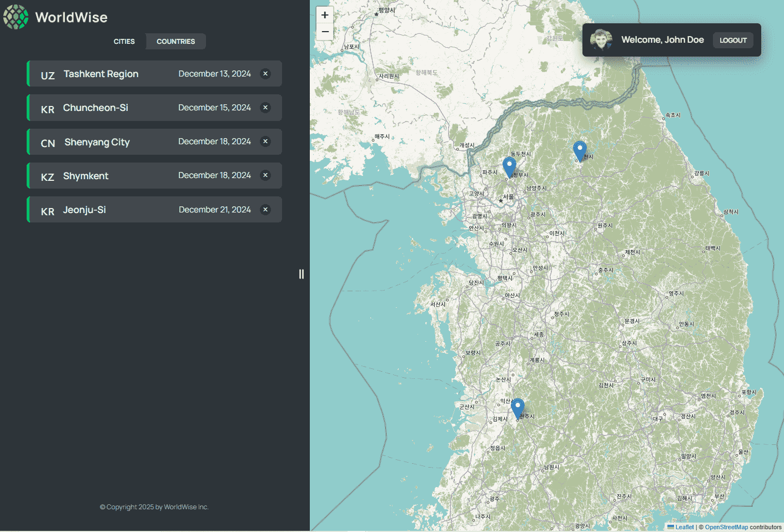This screenshot has width=784, height=532.
Task: Remove the Tashkent Region entry
Action: tap(265, 74)
